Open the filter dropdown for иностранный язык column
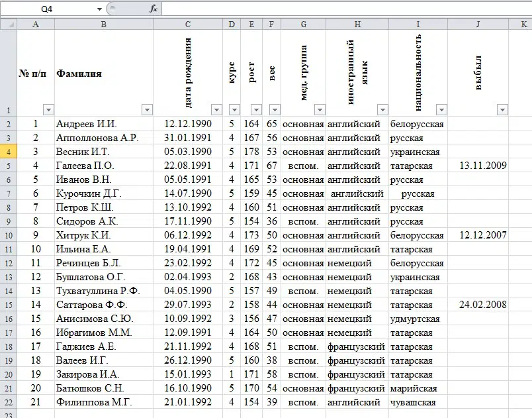This screenshot has width=532, height=418. [x=382, y=110]
